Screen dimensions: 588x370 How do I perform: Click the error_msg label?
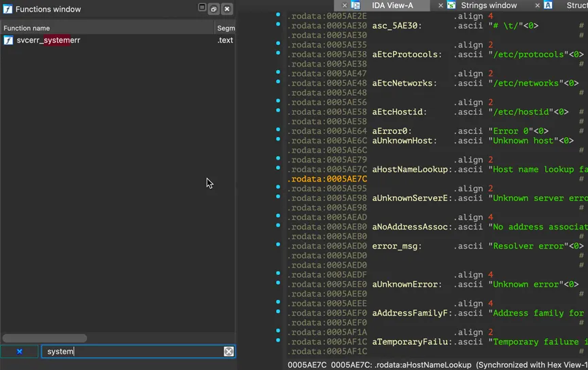point(397,246)
